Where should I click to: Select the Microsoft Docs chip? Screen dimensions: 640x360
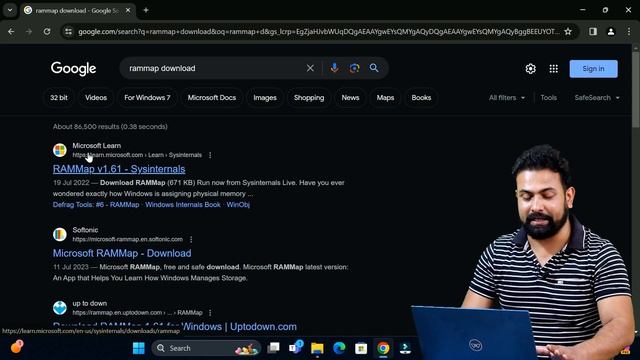pos(212,98)
